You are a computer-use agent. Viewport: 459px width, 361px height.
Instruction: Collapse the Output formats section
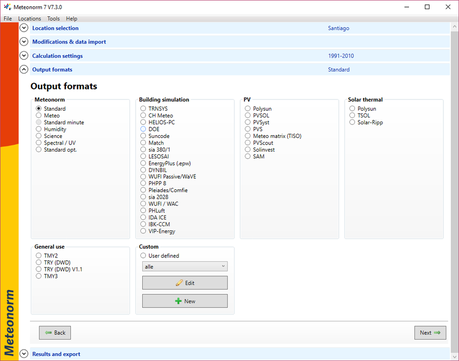click(x=24, y=69)
